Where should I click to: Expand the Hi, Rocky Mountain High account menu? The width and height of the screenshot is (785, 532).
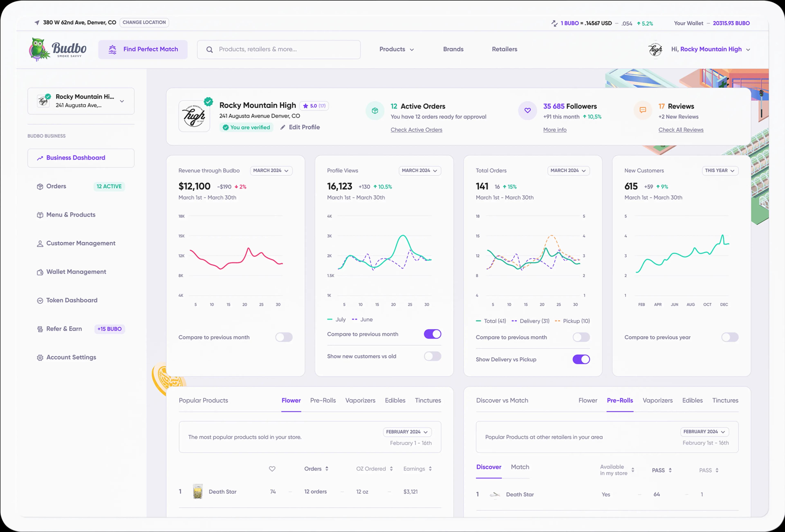coord(711,49)
